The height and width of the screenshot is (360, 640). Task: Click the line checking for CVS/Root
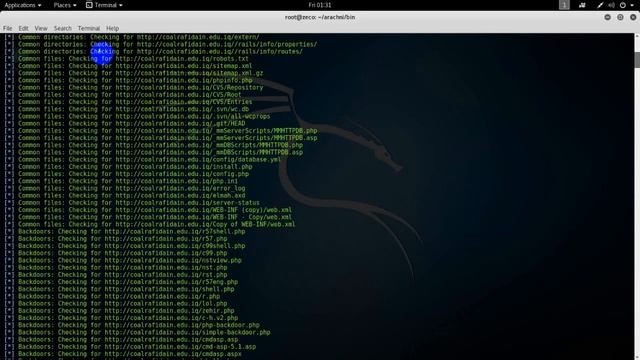123,95
